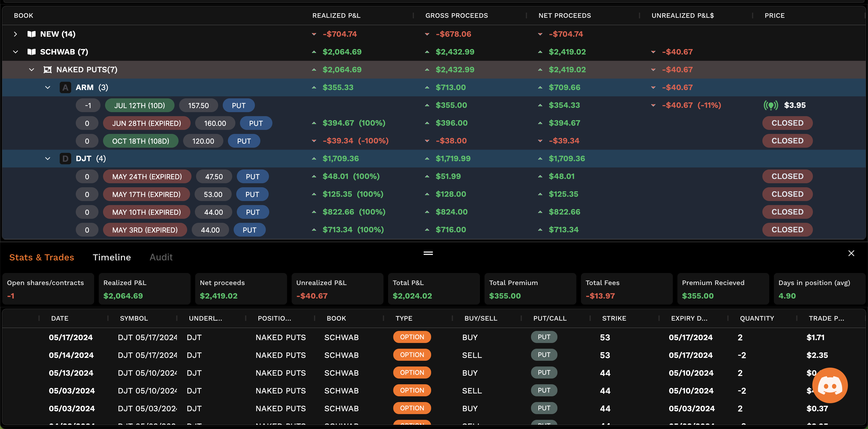Grab the panel resize handle

click(428, 253)
